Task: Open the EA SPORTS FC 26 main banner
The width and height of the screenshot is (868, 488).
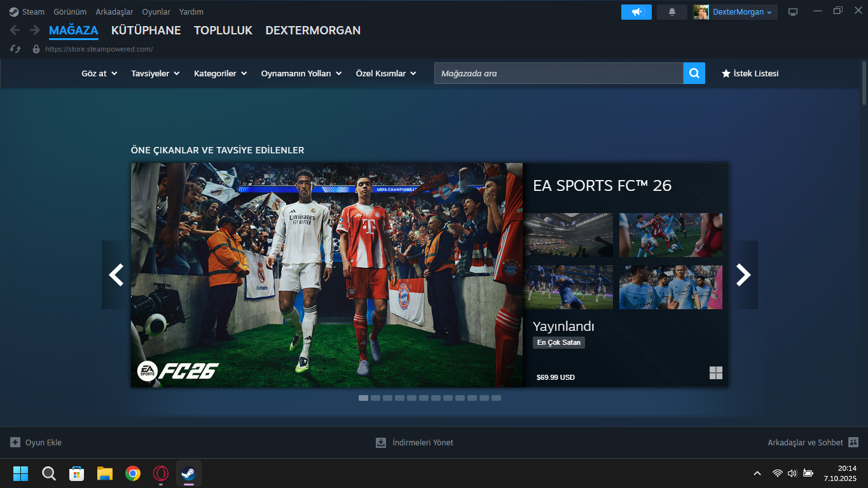Action: 327,275
